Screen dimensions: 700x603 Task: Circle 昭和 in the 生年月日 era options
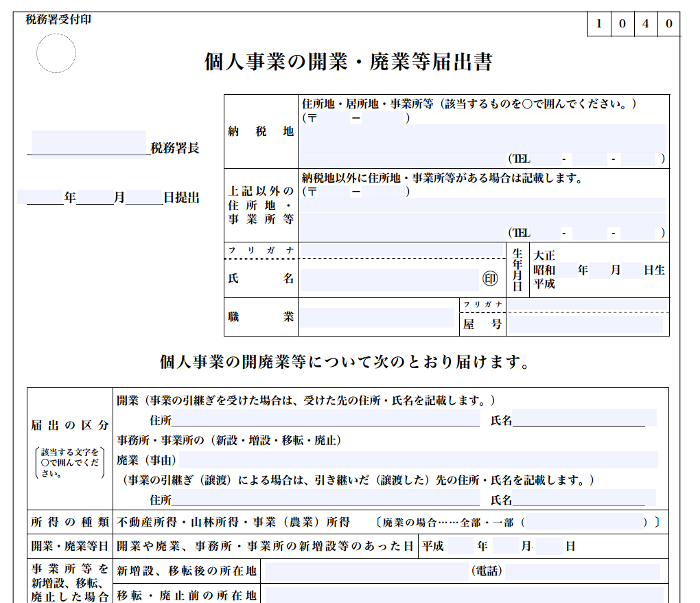(544, 270)
